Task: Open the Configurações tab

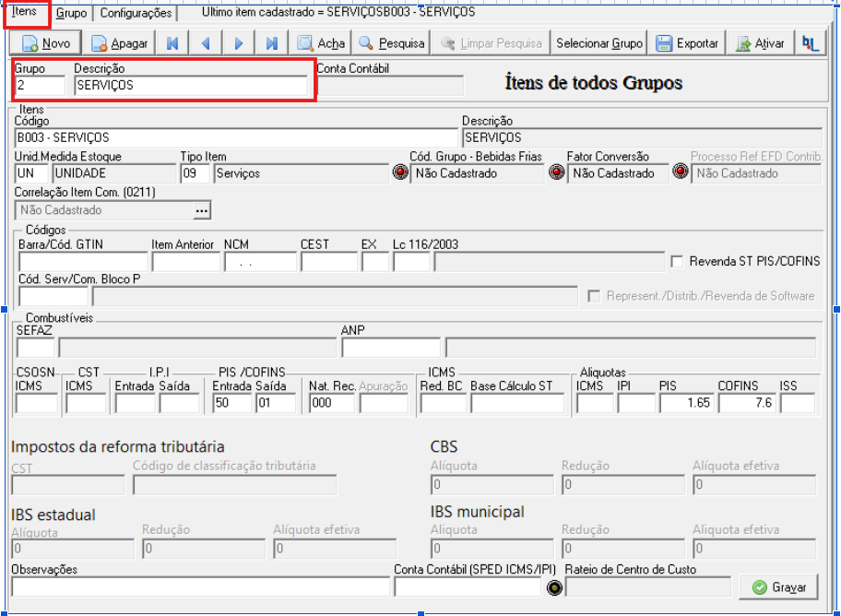Action: tap(136, 13)
